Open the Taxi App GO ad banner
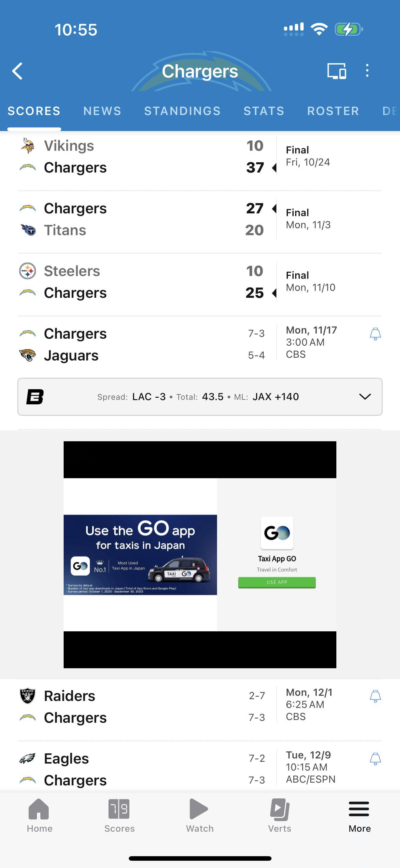This screenshot has width=400, height=868. 140,555
